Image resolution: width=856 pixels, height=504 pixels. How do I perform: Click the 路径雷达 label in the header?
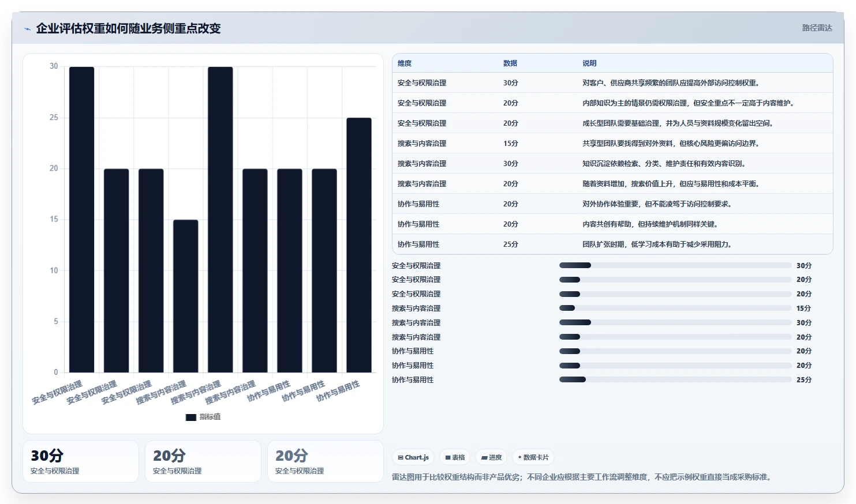(817, 28)
